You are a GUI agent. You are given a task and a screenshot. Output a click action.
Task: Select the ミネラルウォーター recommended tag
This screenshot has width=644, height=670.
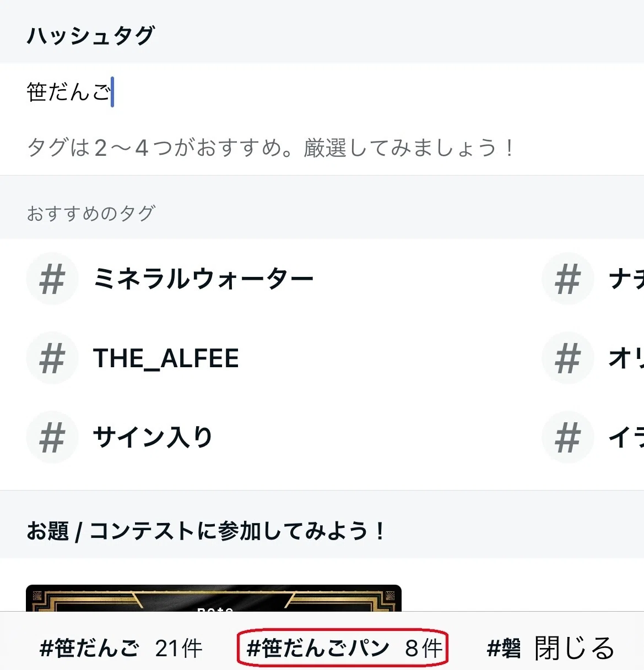tap(203, 279)
